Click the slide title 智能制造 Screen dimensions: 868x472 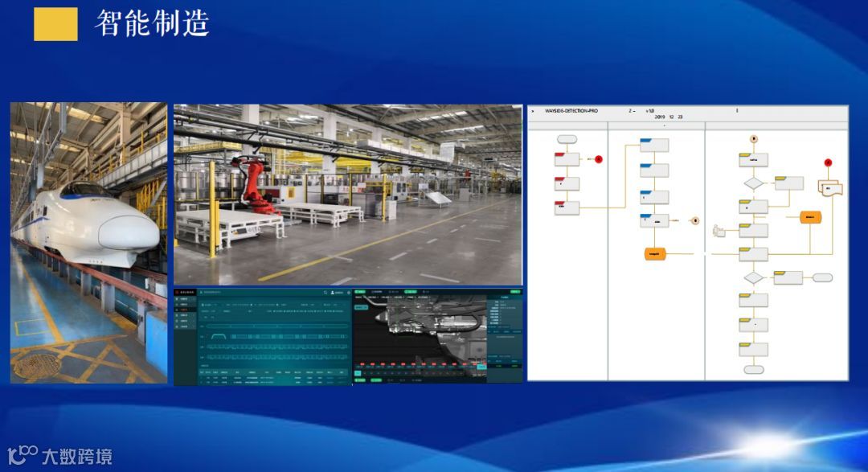click(152, 23)
